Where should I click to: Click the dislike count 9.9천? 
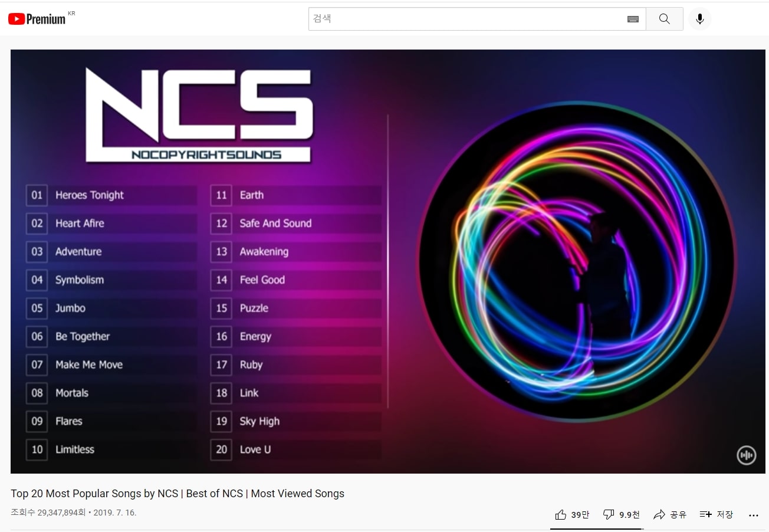(x=629, y=515)
